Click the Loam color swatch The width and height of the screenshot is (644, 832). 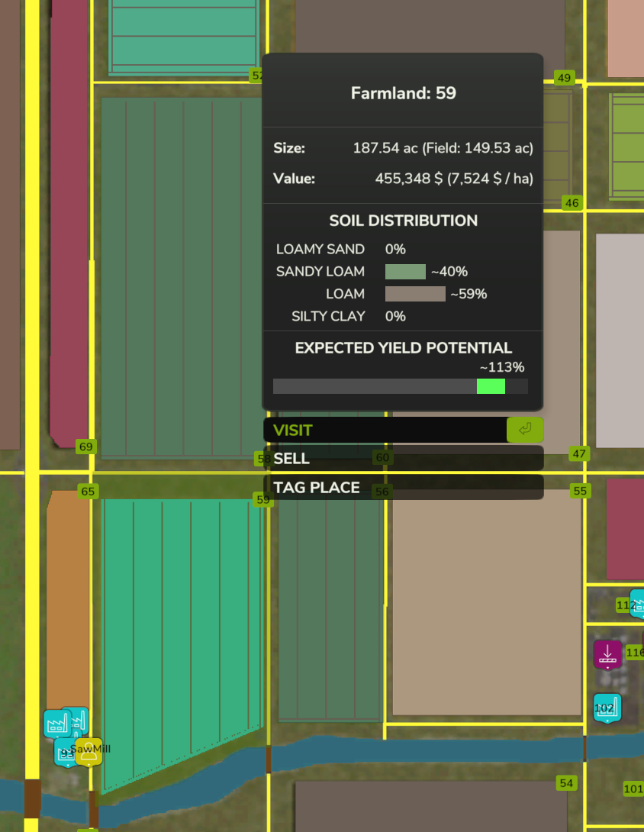coord(415,294)
